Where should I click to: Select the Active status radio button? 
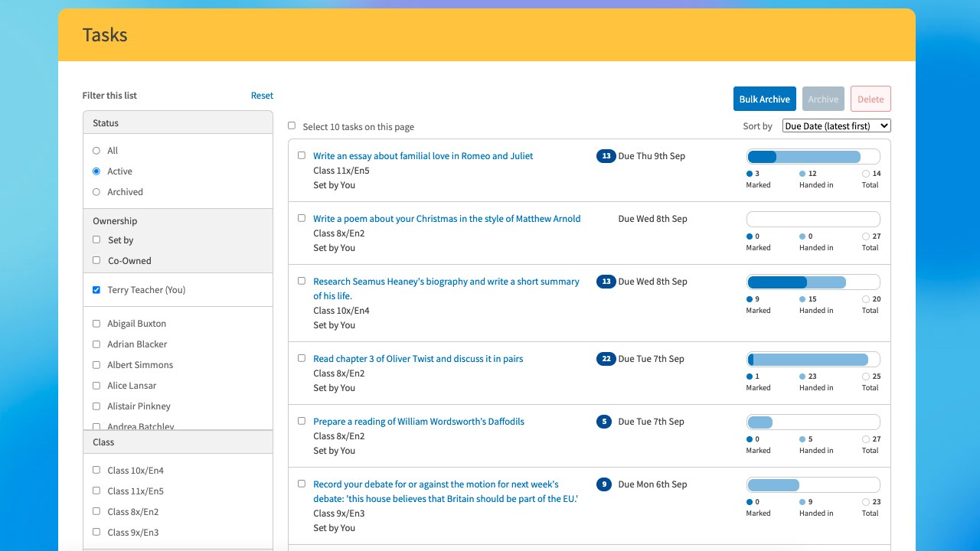pyautogui.click(x=96, y=171)
